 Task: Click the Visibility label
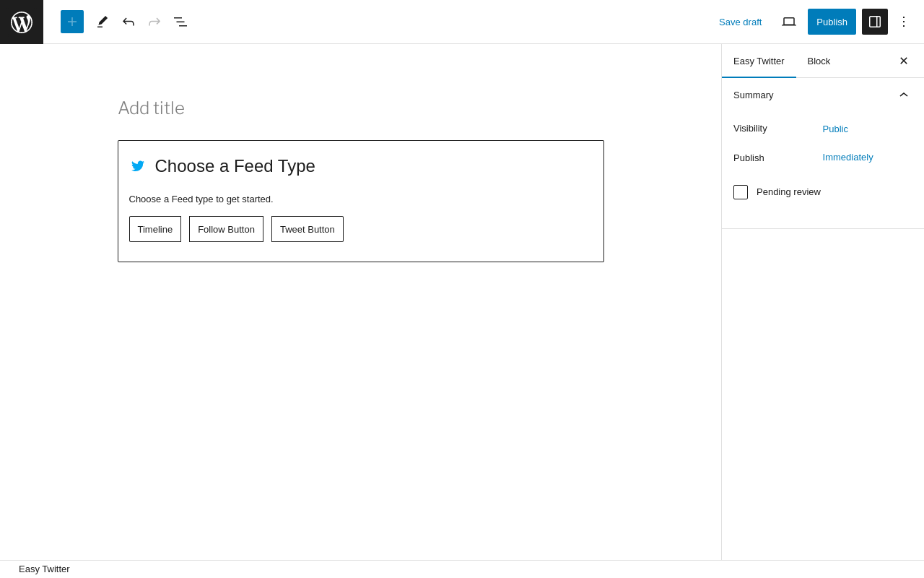pyautogui.click(x=750, y=129)
